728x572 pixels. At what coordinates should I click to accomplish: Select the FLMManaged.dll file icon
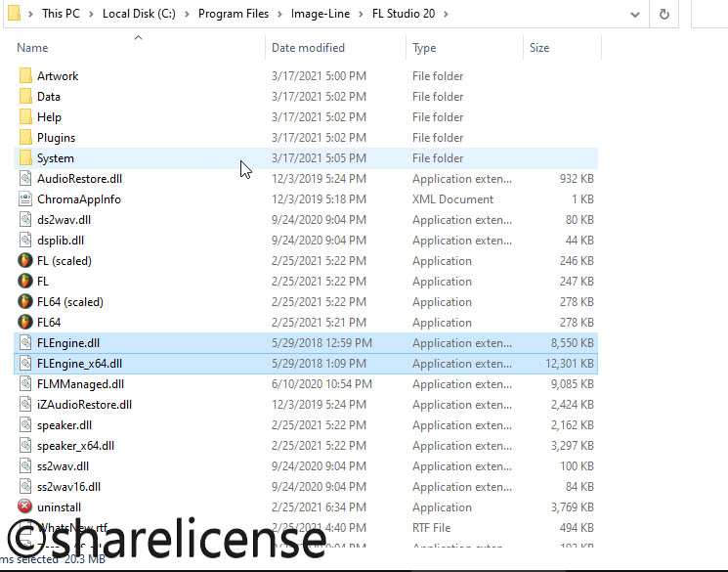tap(25, 384)
